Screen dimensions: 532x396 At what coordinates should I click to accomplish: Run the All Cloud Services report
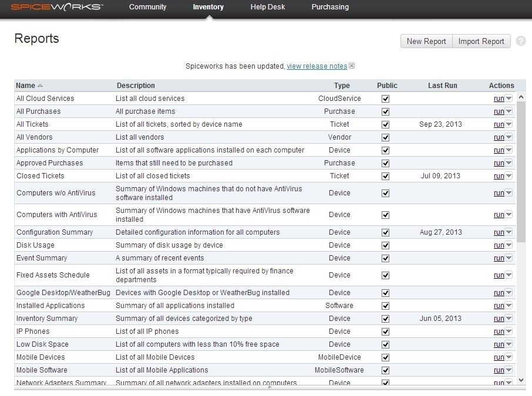pos(500,98)
